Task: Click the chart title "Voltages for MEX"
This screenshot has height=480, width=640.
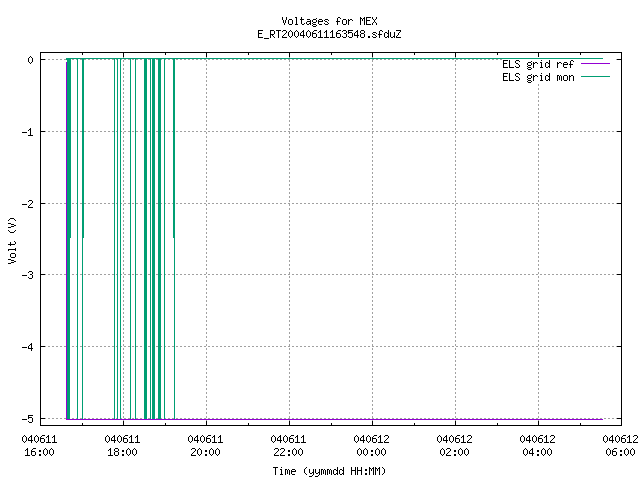Action: [x=329, y=21]
